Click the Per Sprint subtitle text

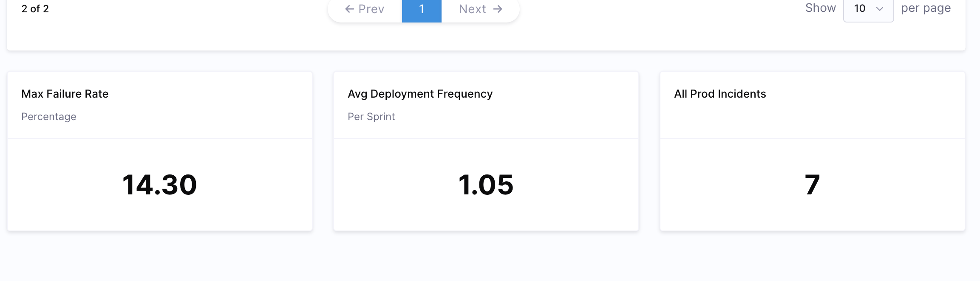click(371, 117)
